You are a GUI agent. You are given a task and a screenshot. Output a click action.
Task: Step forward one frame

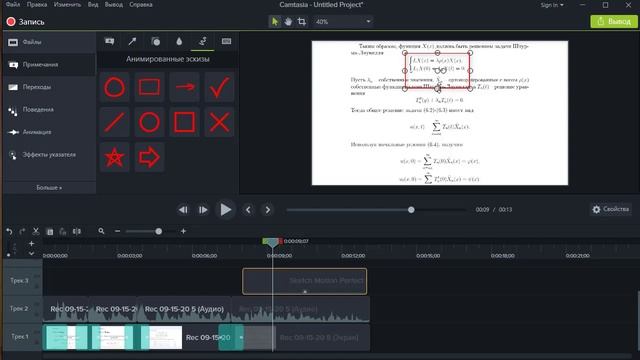coord(203,210)
